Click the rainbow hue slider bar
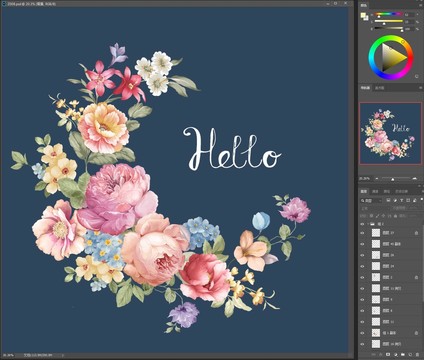Screen dimensions: 424x360 tap(388, 14)
